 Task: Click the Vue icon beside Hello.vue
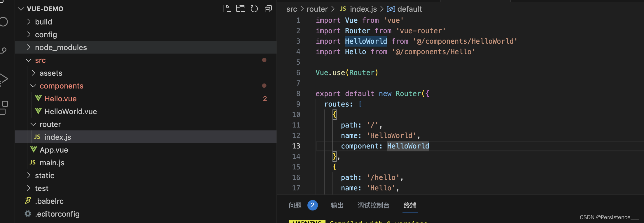click(x=38, y=98)
